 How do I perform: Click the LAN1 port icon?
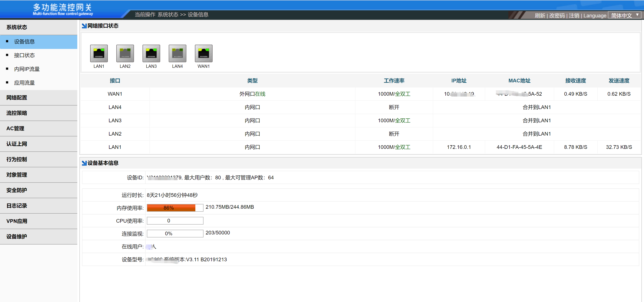click(99, 53)
